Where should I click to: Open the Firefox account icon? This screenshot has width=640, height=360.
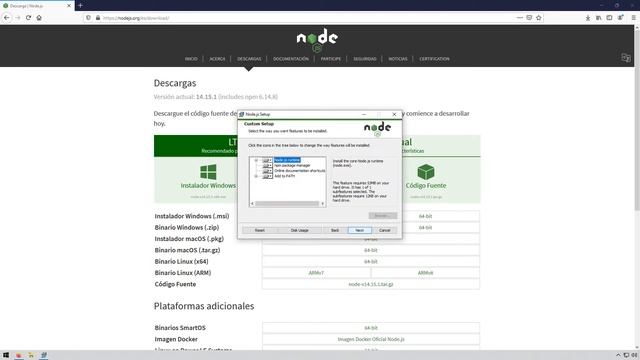tap(620, 18)
